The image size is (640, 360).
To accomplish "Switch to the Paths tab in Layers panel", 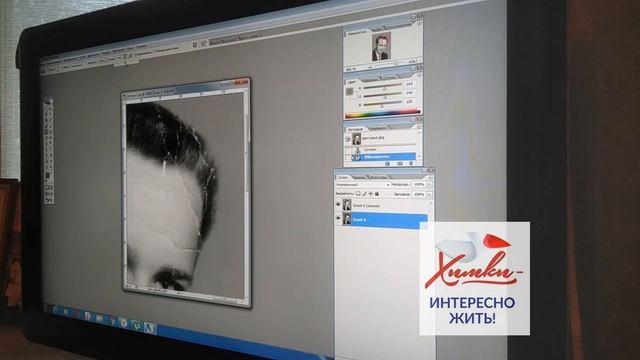I will (x=378, y=177).
